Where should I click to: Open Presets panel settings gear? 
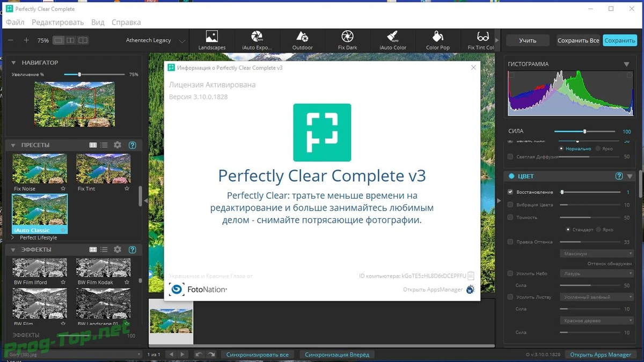pos(118,145)
